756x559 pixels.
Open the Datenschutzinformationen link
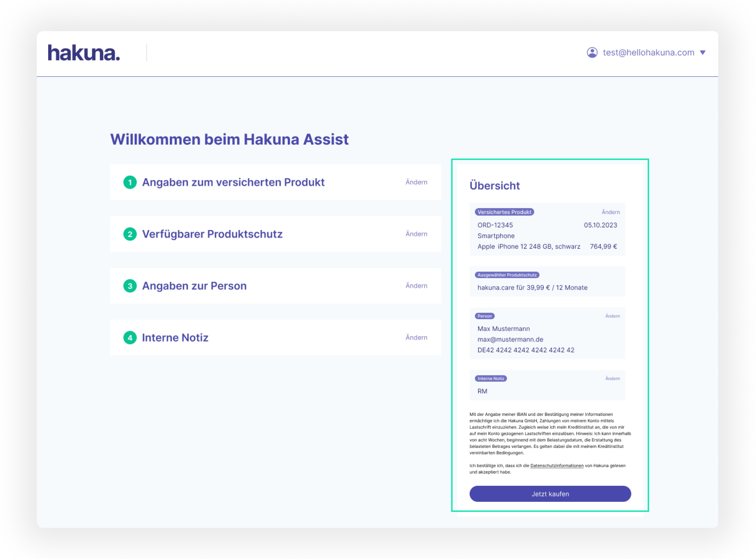[x=556, y=466]
